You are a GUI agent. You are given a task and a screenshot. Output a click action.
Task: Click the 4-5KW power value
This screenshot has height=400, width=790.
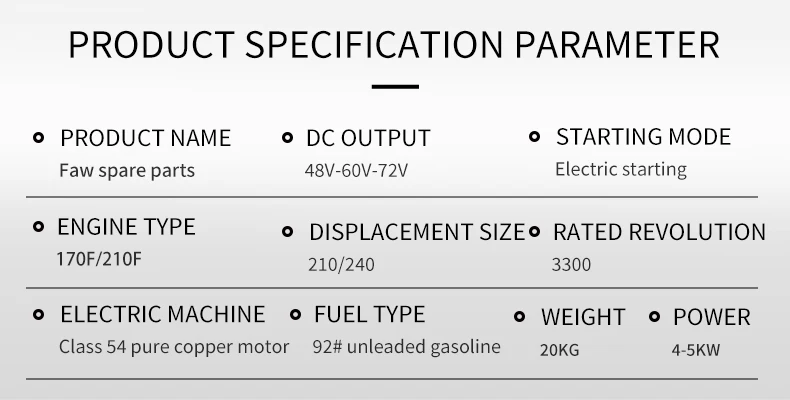[696, 350]
